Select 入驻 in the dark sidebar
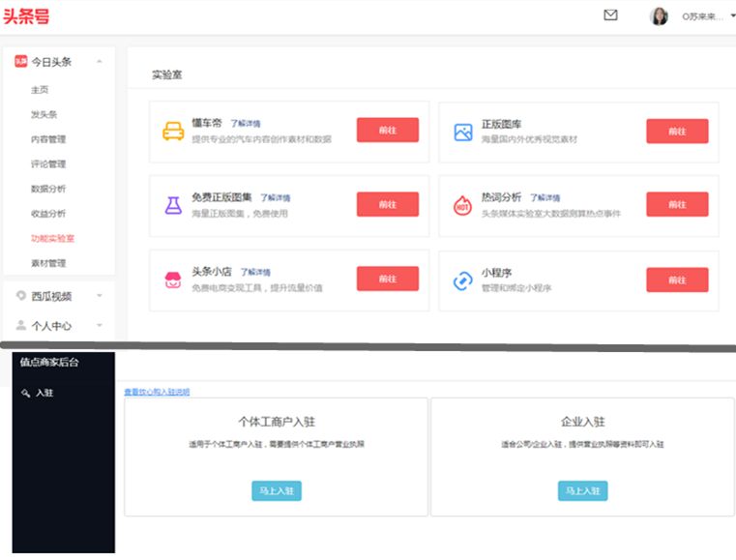 click(x=44, y=393)
